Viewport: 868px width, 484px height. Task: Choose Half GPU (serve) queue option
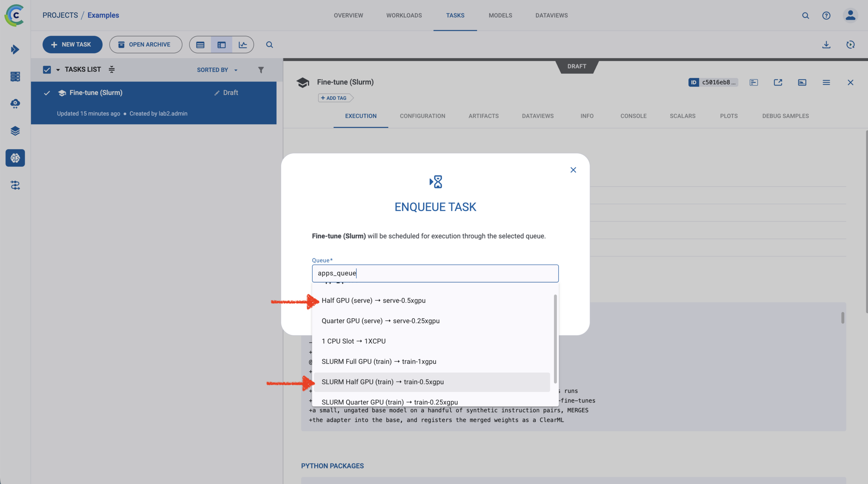(432, 301)
